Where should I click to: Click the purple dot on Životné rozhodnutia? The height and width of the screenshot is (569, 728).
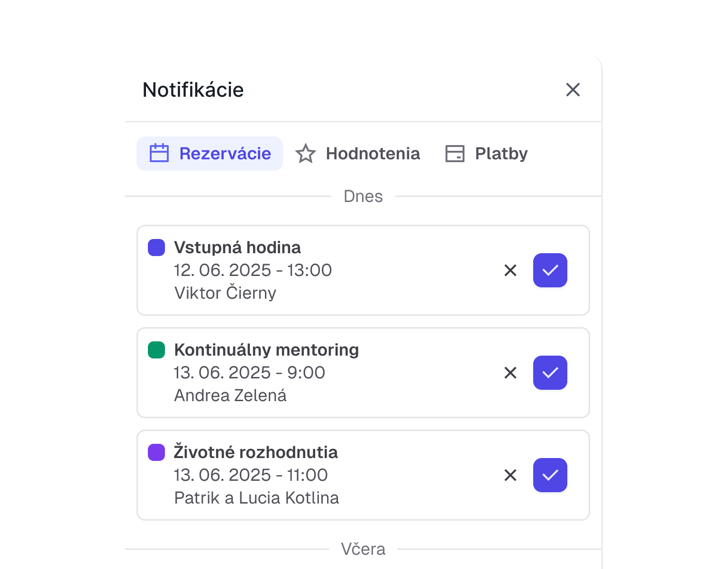pos(156,452)
